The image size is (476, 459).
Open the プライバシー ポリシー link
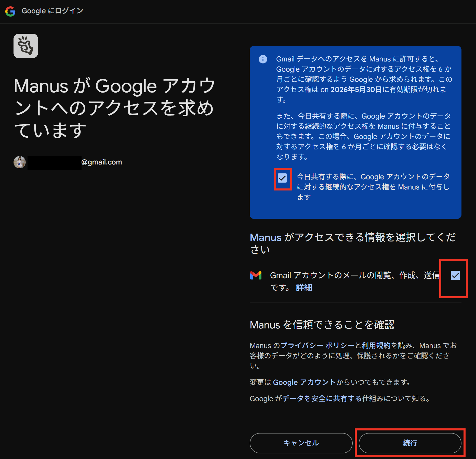(x=317, y=346)
